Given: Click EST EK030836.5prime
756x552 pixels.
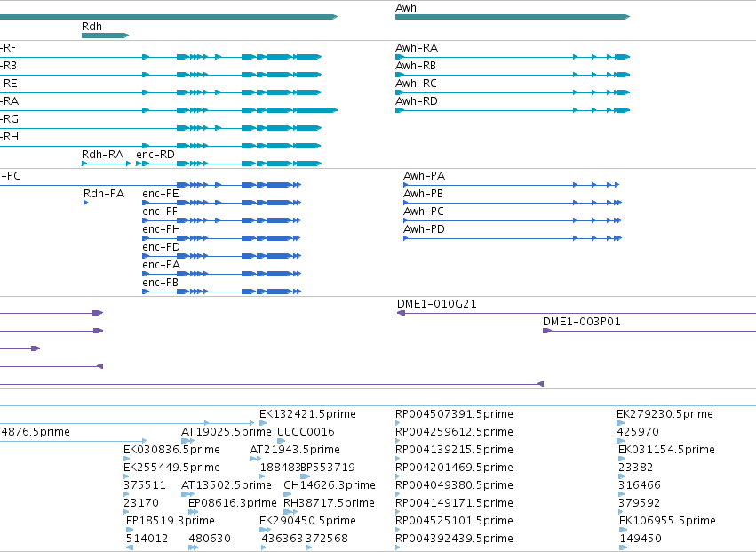Looking at the screenshot, I should point(171,450).
